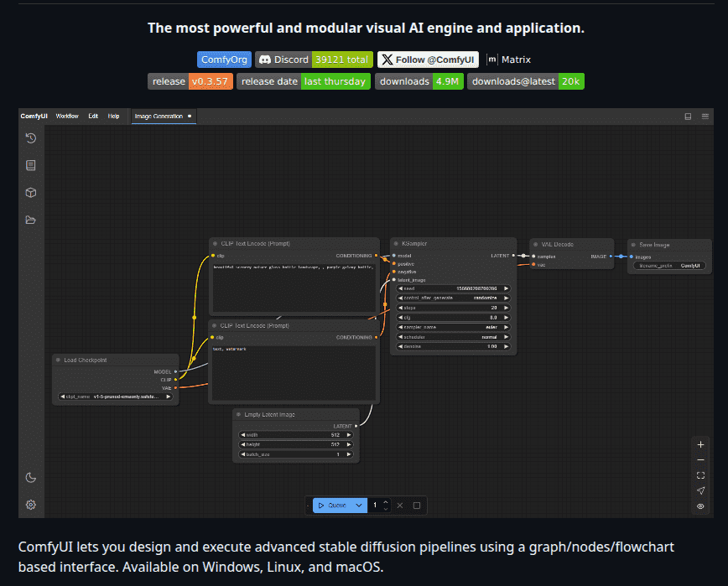Screen dimensions: 728x586
Task: Click the zoom in plus icon
Action: (x=700, y=444)
